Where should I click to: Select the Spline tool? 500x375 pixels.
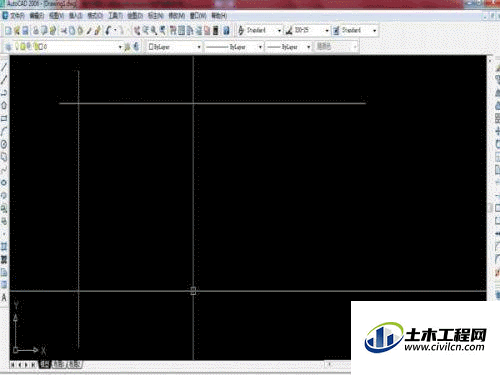(x=4, y=170)
